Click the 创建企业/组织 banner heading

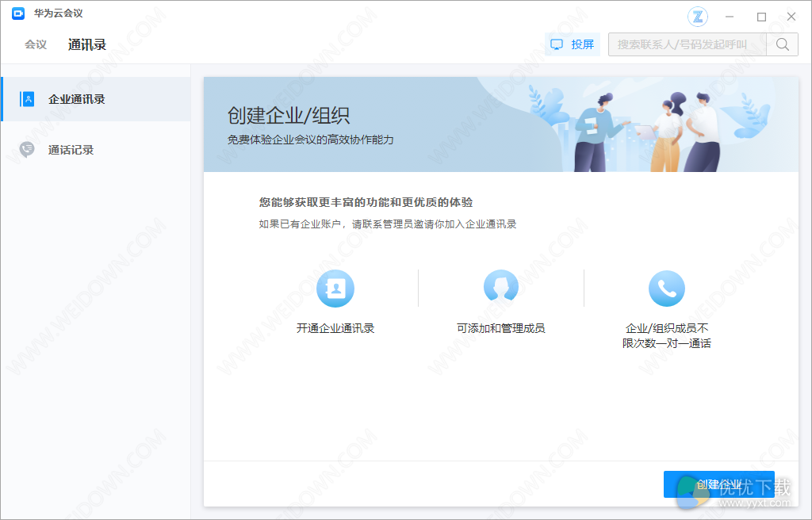(x=289, y=116)
